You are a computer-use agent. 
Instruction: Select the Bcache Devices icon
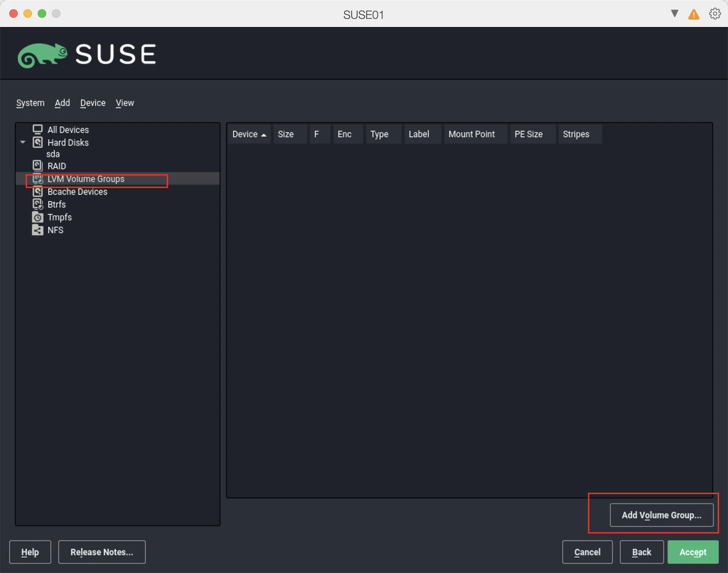click(38, 192)
